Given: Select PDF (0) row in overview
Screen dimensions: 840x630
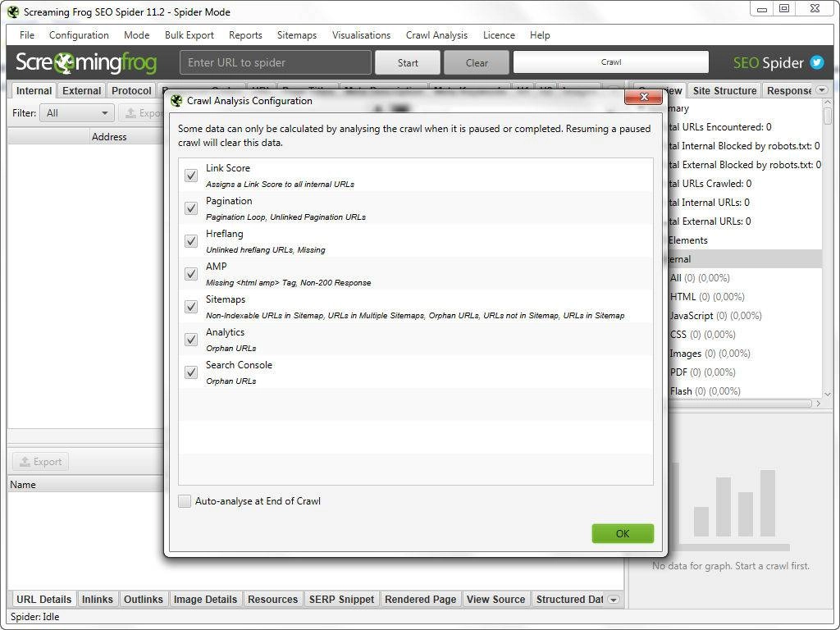Looking at the screenshot, I should pos(745,372).
